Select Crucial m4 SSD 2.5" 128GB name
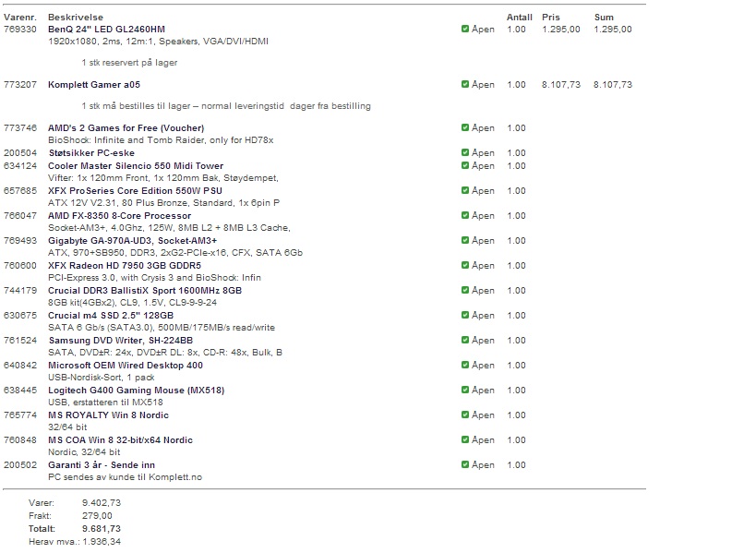This screenshot has height=553, width=756. pyautogui.click(x=111, y=316)
